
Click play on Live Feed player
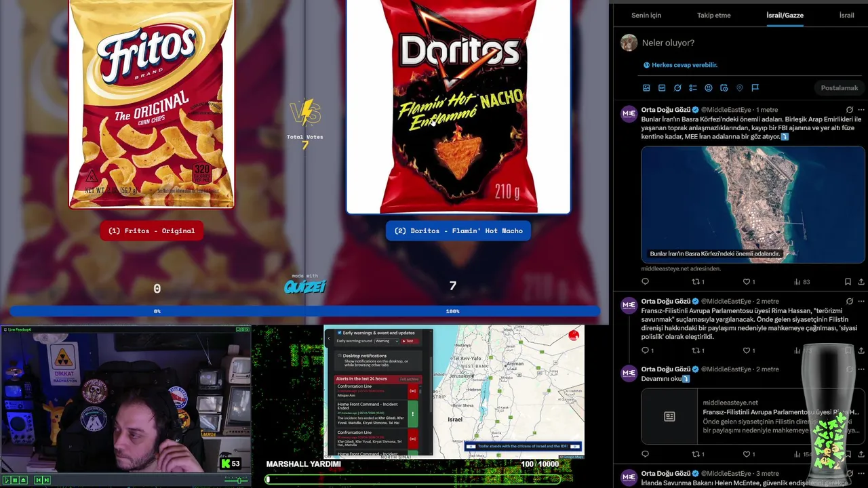pyautogui.click(x=7, y=480)
